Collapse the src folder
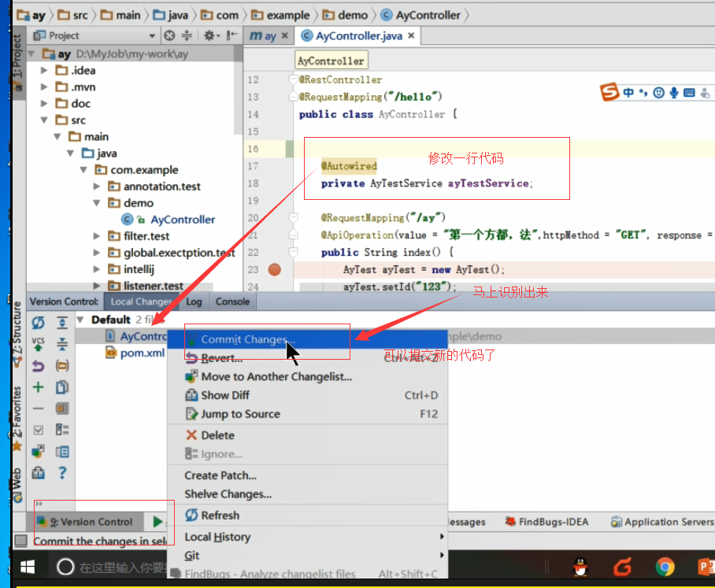 pyautogui.click(x=44, y=120)
